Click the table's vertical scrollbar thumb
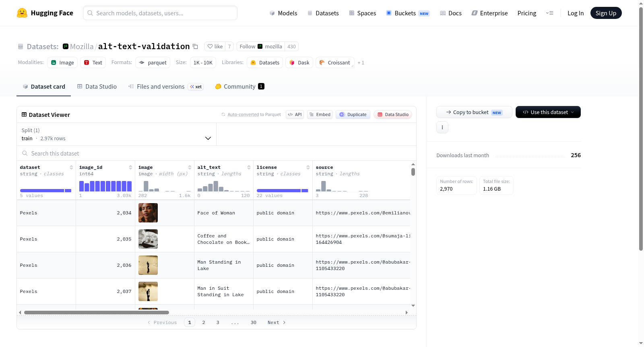 coord(413,172)
